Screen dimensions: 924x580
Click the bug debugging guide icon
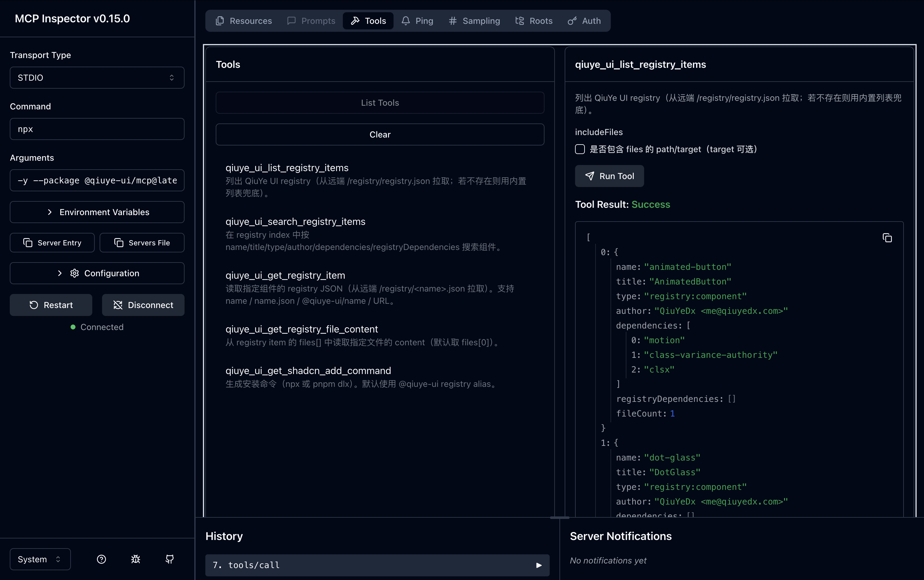(x=135, y=559)
